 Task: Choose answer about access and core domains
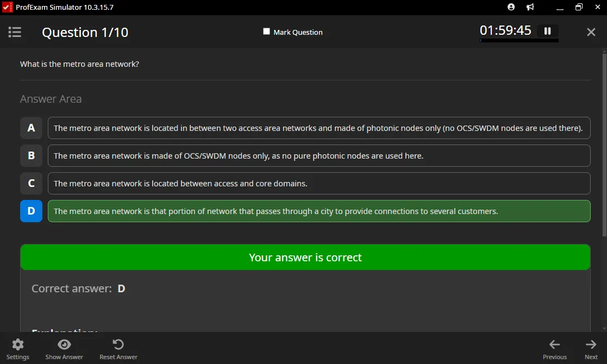(x=319, y=183)
